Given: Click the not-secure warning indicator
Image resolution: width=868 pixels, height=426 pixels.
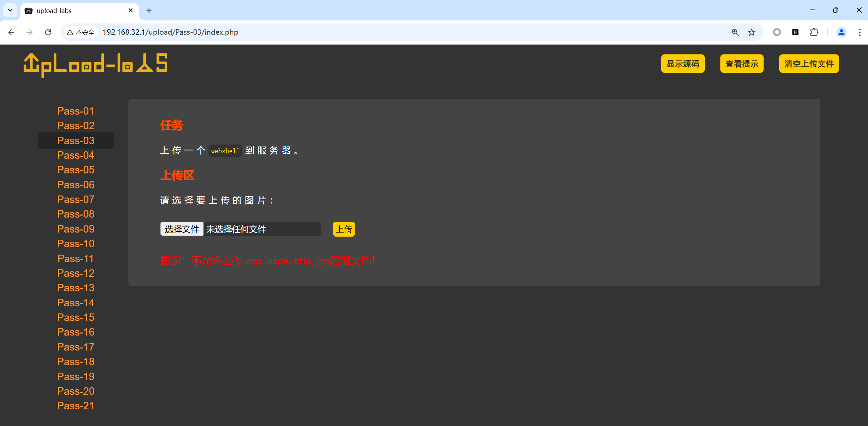Looking at the screenshot, I should (81, 32).
